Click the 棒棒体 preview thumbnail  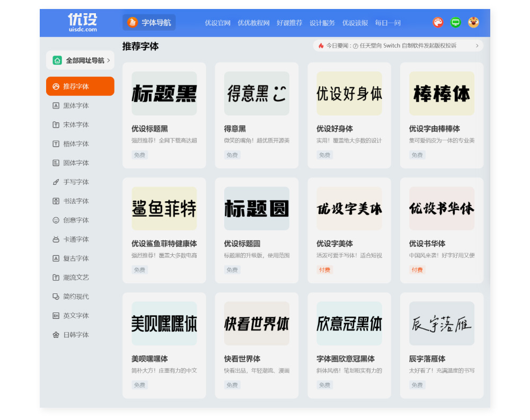click(442, 93)
